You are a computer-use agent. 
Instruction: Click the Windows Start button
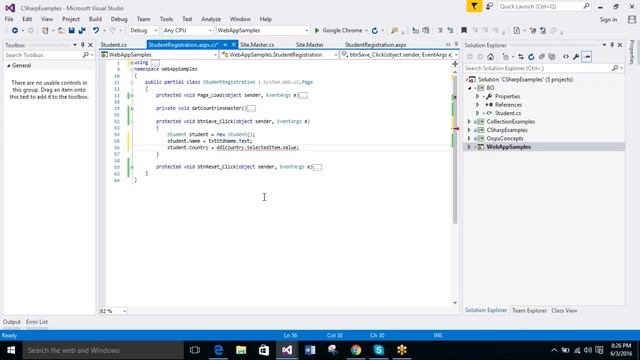pos(11,350)
